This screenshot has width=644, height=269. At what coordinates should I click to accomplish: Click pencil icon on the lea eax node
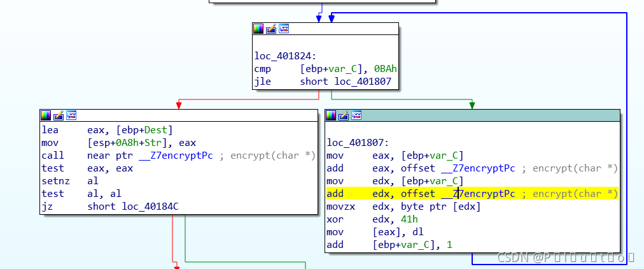coord(59,115)
